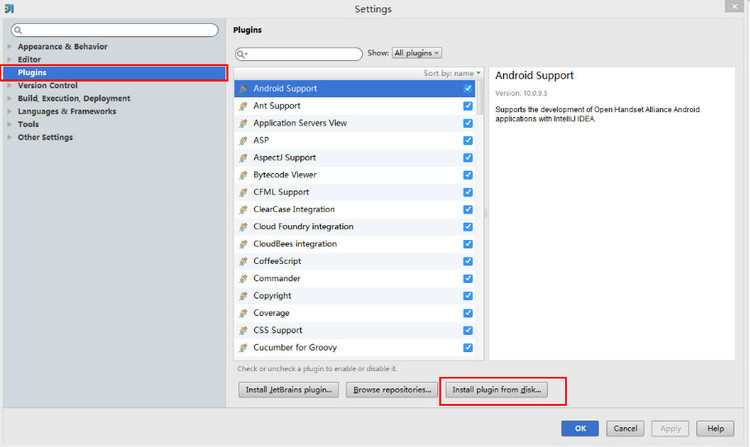
Task: Click the Ant Support plugin icon
Action: pos(243,106)
